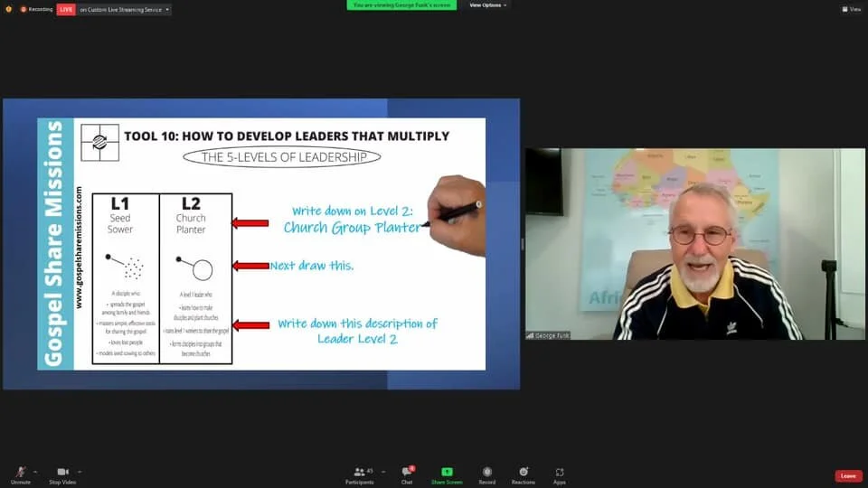Image resolution: width=868 pixels, height=488 pixels.
Task: Select George Funk's video thumbnail
Action: [x=694, y=243]
